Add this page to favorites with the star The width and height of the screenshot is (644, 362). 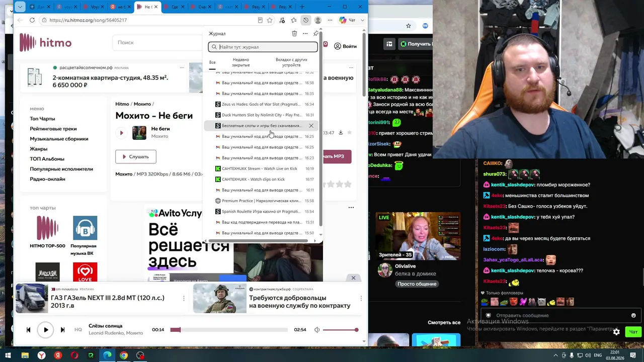point(270,20)
